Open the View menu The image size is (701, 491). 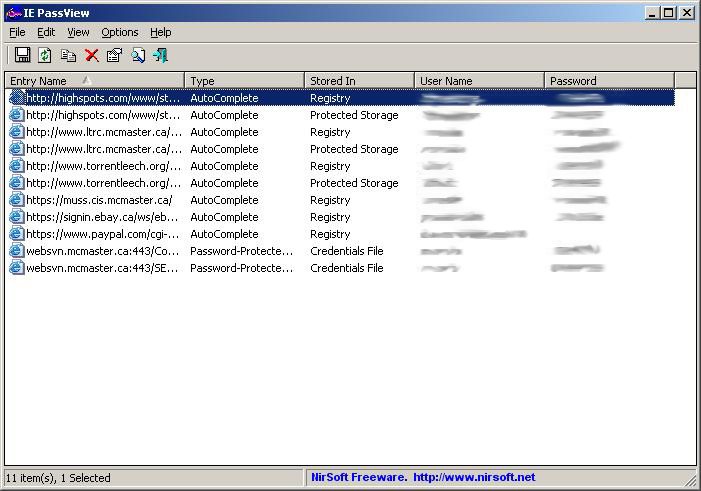pyautogui.click(x=78, y=32)
